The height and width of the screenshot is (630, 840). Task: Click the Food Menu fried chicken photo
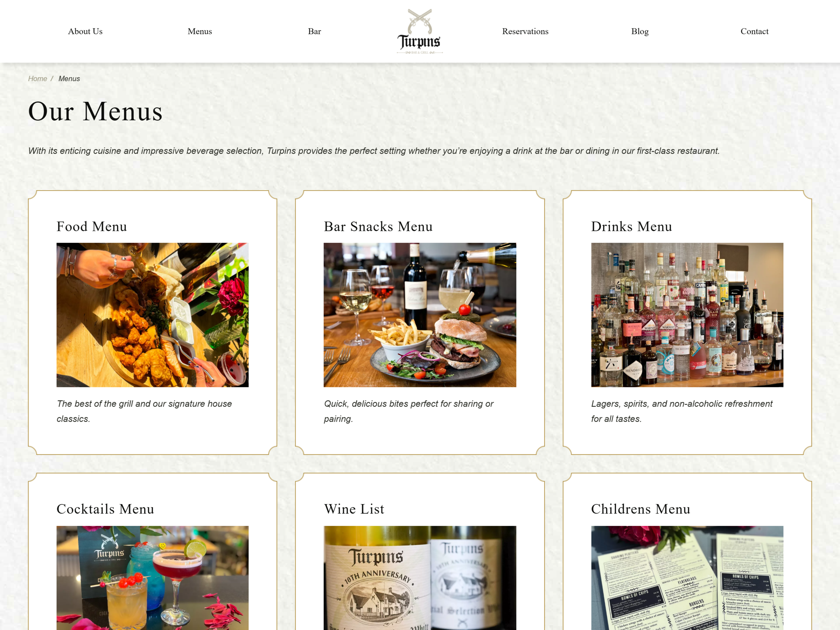[153, 315]
